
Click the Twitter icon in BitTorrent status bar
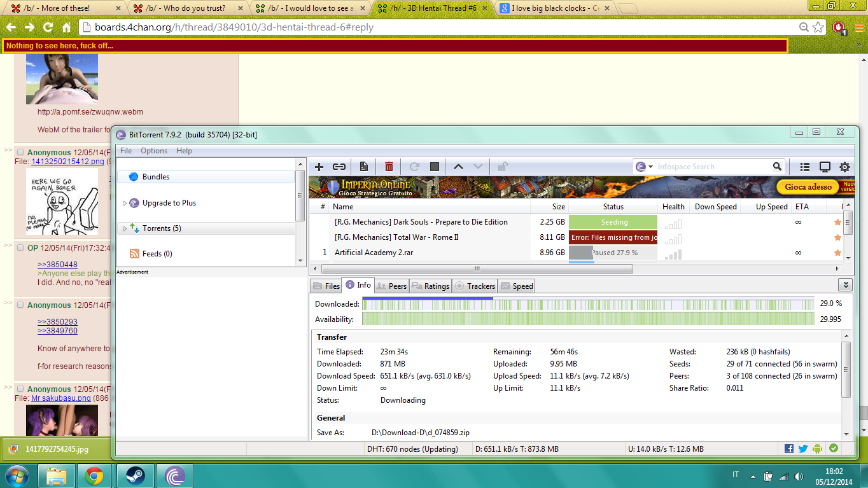[803, 449]
